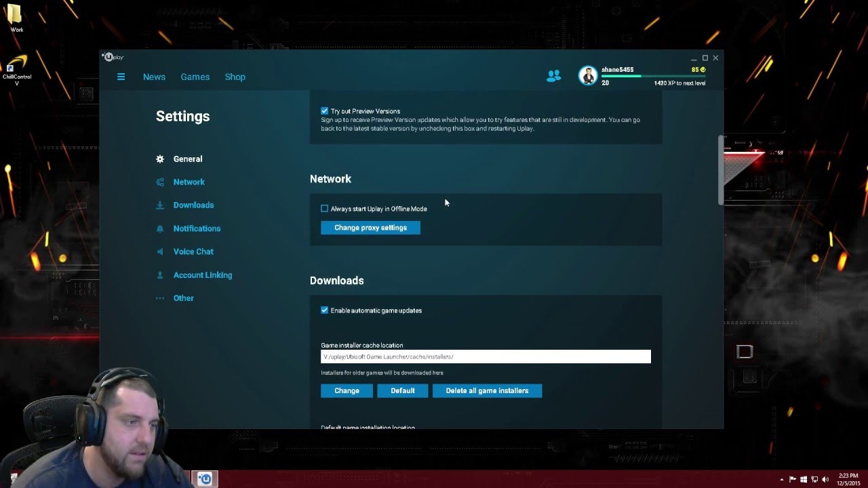Click the Account Linking person icon

[160, 275]
